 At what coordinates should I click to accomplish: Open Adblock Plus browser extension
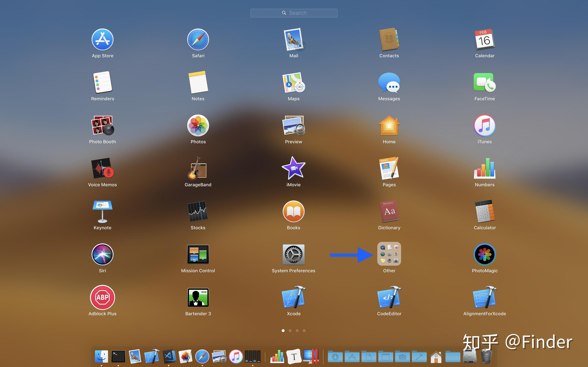click(102, 297)
